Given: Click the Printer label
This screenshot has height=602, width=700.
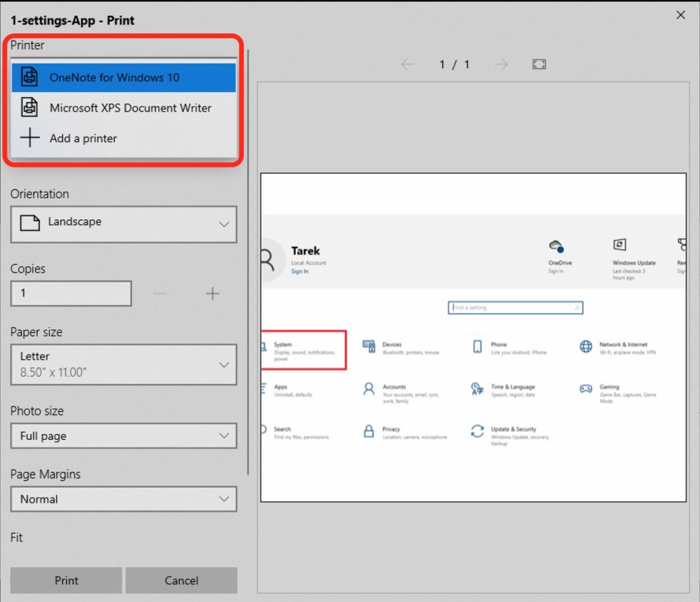Looking at the screenshot, I should 27,45.
